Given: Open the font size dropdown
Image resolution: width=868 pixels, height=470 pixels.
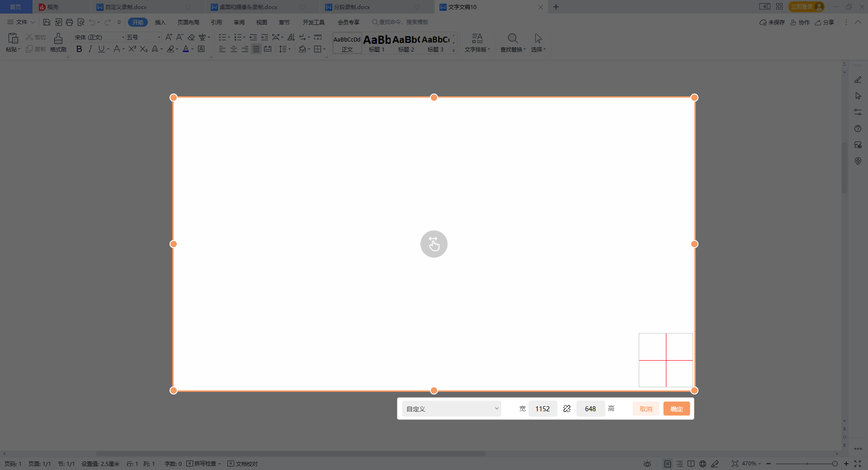Looking at the screenshot, I should click(x=159, y=37).
